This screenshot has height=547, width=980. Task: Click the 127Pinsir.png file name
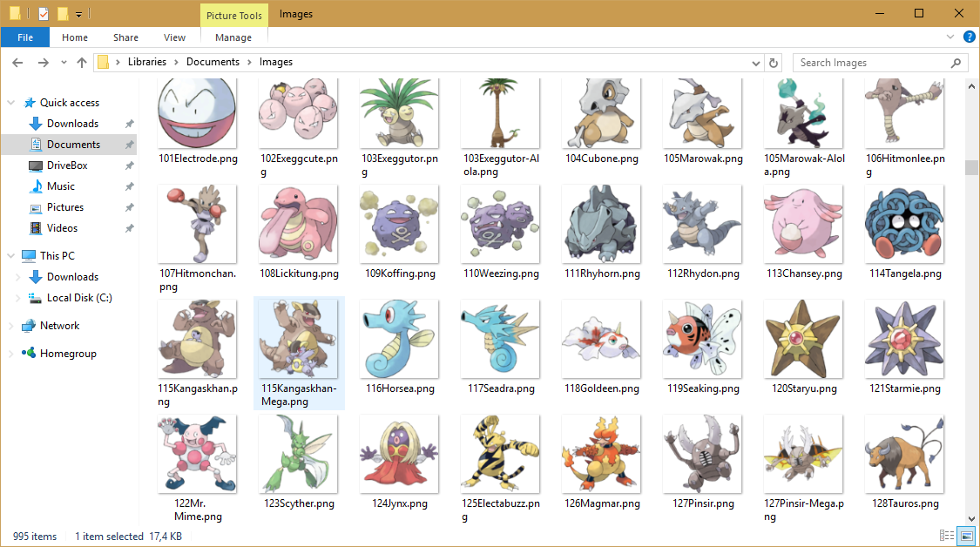click(x=703, y=503)
